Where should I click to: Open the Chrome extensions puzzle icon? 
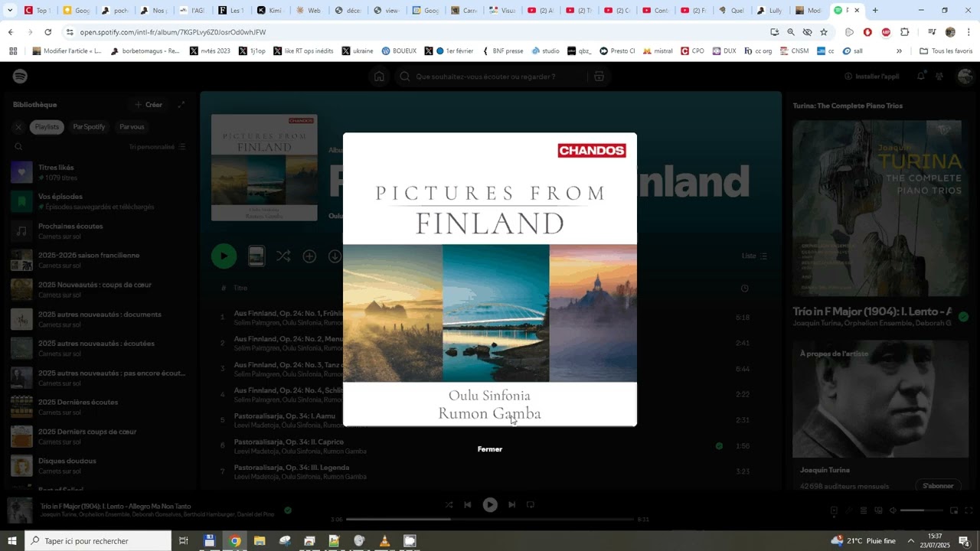[x=905, y=32]
